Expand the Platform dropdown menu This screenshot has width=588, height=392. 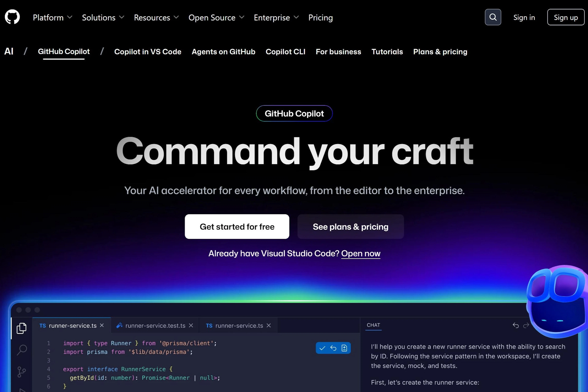pyautogui.click(x=53, y=17)
